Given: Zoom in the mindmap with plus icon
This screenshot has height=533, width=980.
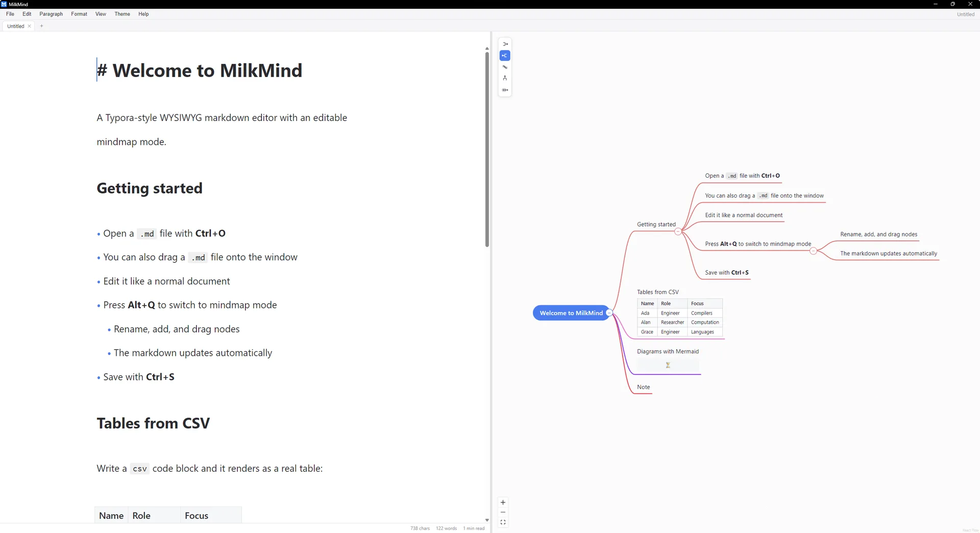Looking at the screenshot, I should [503, 502].
